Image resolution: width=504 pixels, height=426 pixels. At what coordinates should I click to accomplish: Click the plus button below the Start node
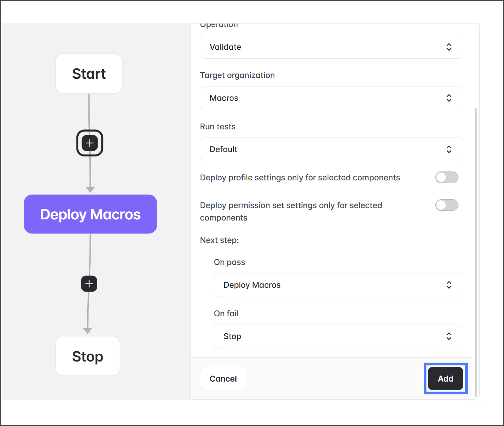[x=90, y=143]
